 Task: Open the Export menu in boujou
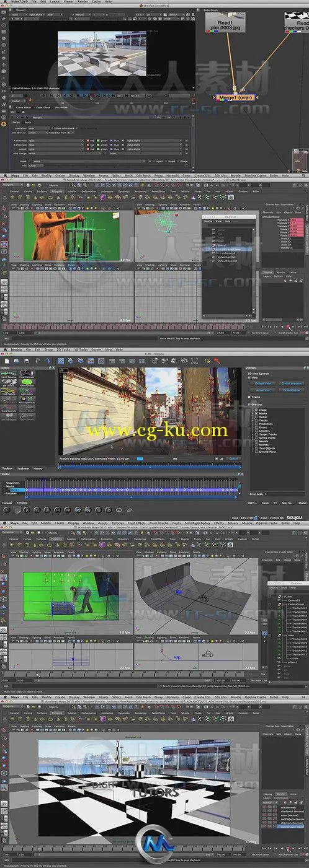(x=97, y=350)
